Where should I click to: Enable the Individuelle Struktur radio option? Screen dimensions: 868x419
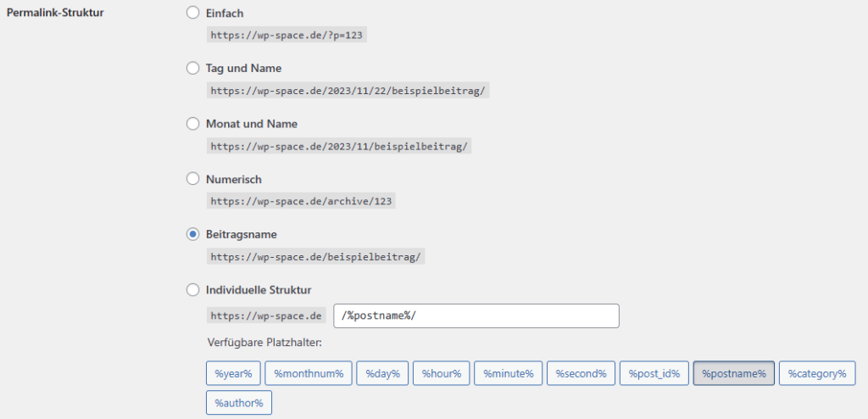click(x=192, y=289)
